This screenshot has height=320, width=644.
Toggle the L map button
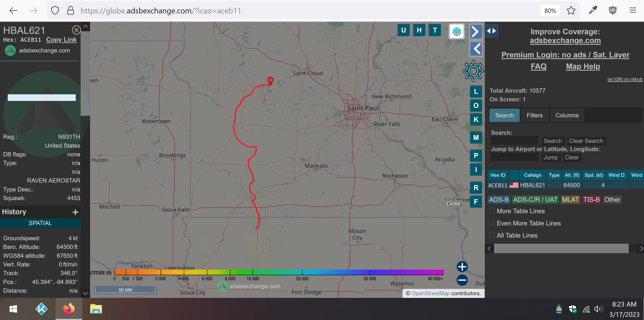(476, 92)
